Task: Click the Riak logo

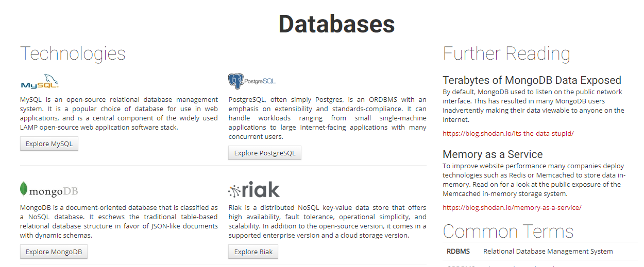Action: pyautogui.click(x=254, y=190)
